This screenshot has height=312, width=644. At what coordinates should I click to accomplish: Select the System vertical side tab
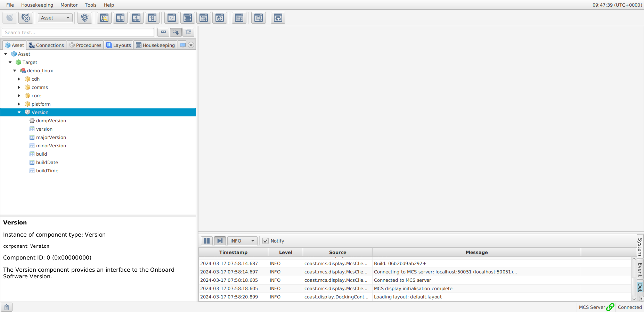(640, 247)
